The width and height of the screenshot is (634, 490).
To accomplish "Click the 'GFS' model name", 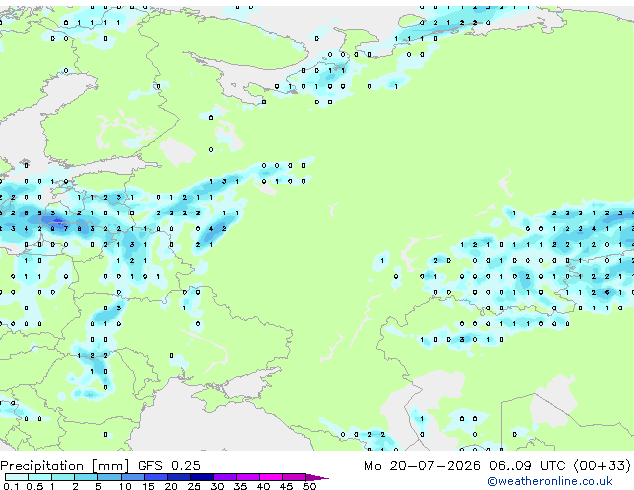I will pos(150,466).
